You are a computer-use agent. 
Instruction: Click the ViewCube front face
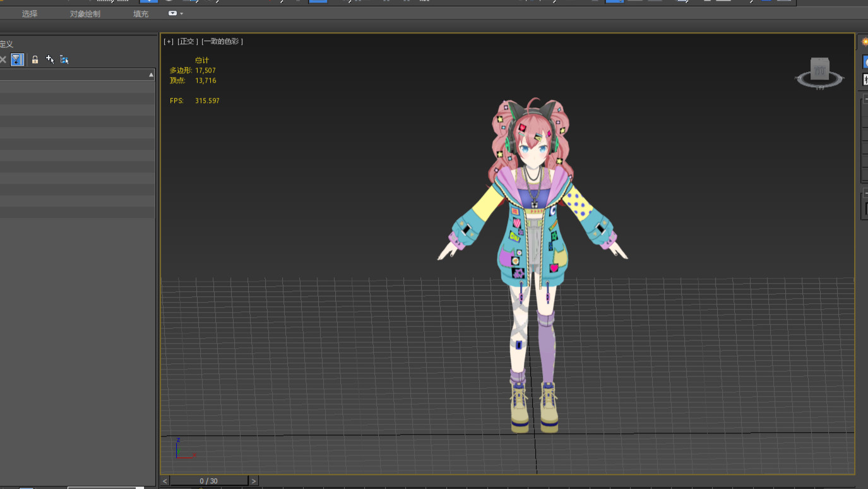(819, 70)
